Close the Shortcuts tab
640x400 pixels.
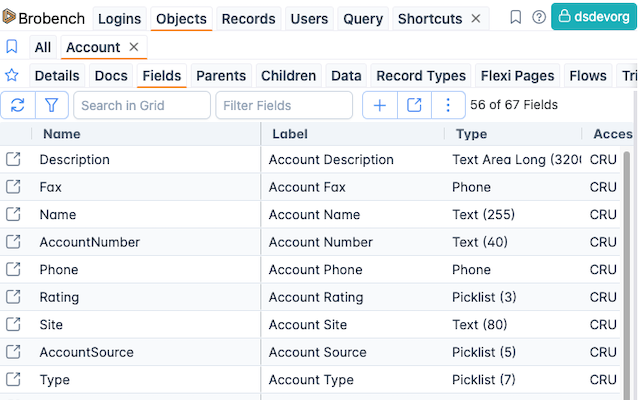(476, 19)
